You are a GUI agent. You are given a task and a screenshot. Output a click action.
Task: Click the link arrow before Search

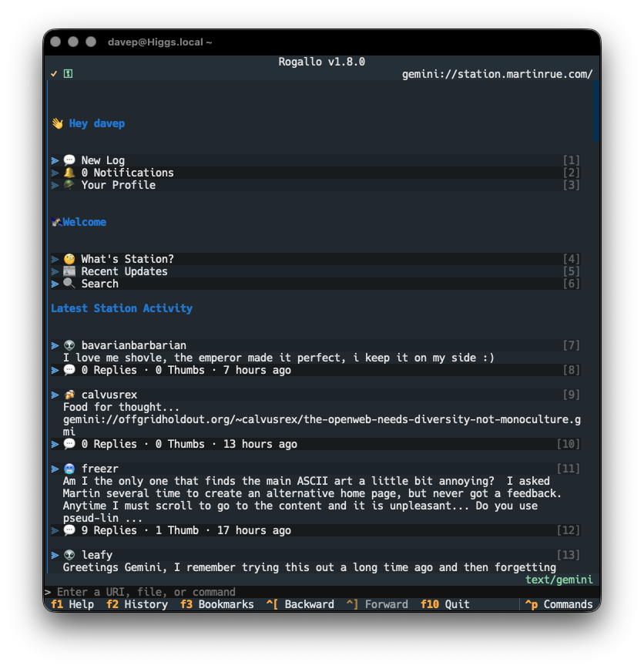point(55,284)
